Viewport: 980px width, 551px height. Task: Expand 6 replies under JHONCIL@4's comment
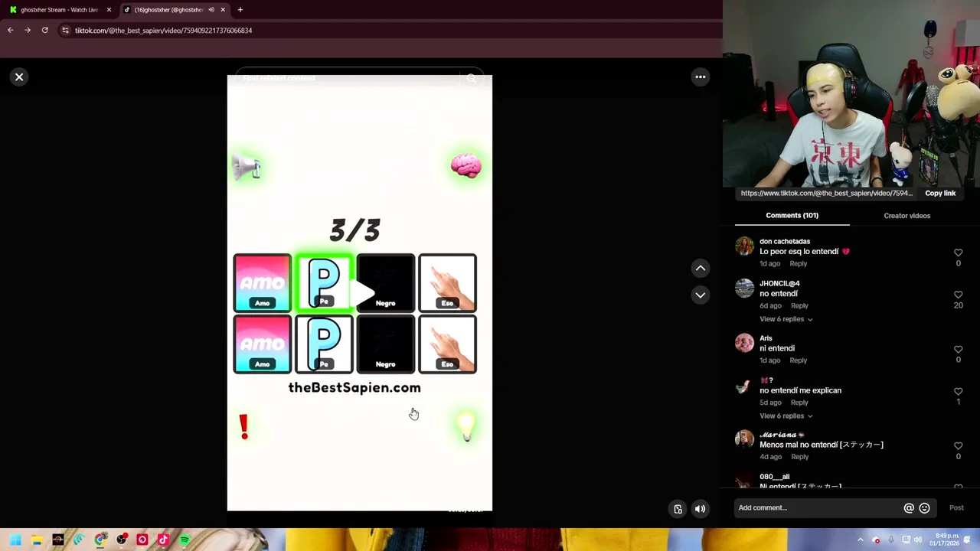(x=786, y=319)
